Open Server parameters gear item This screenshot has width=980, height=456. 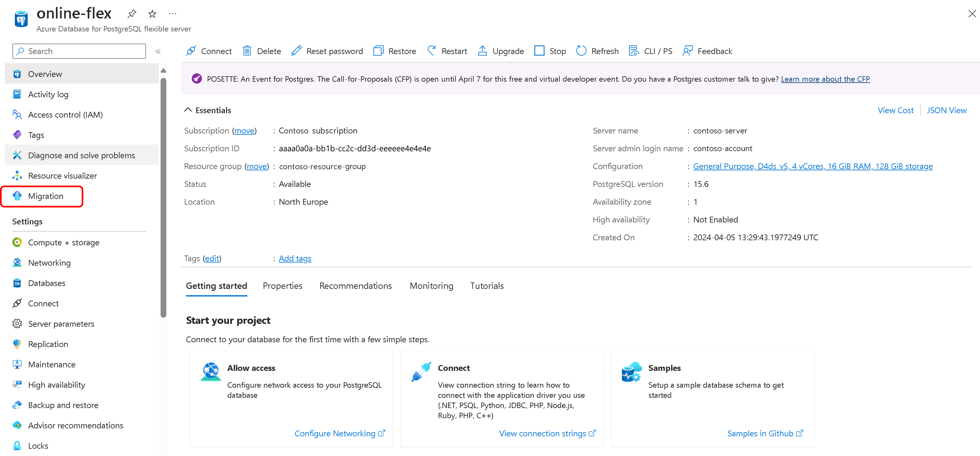tap(82, 324)
